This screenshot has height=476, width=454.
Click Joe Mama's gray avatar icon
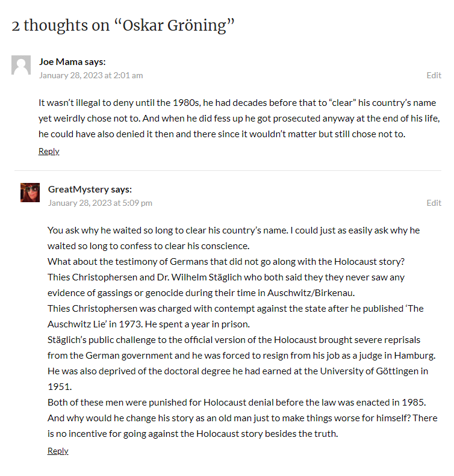pyautogui.click(x=21, y=65)
